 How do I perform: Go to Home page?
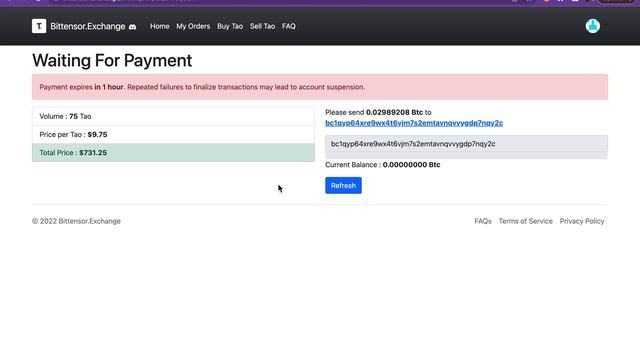coord(160,26)
